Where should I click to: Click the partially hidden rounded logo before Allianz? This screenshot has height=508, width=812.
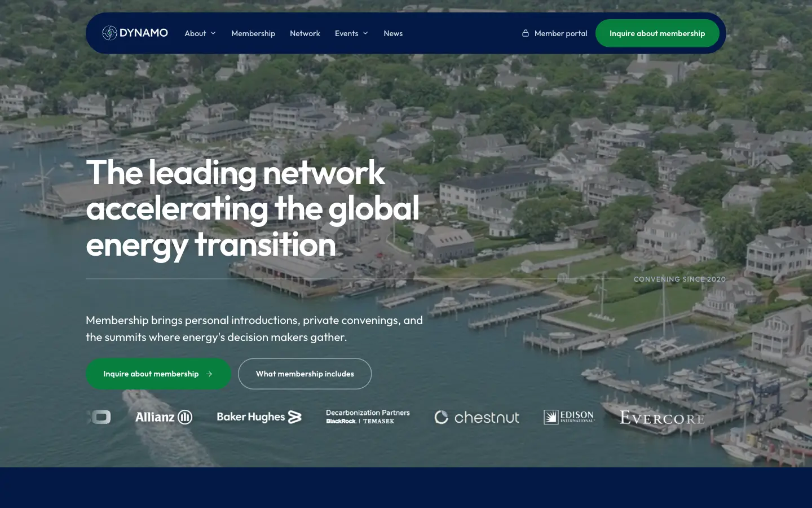[x=100, y=417]
